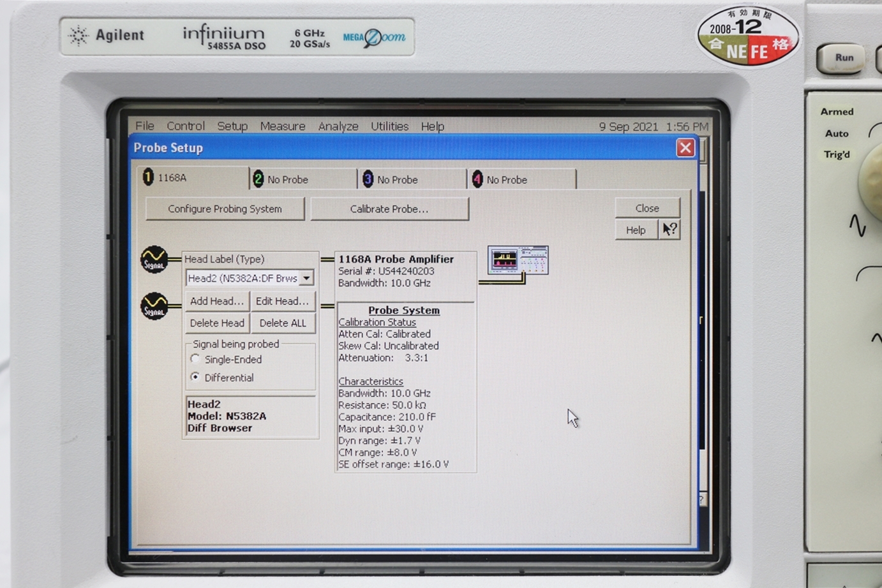Open the Help menu in menu bar

tap(433, 126)
